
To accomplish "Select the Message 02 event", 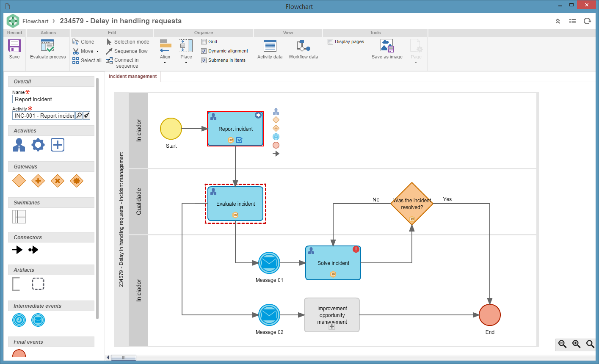I will click(269, 315).
